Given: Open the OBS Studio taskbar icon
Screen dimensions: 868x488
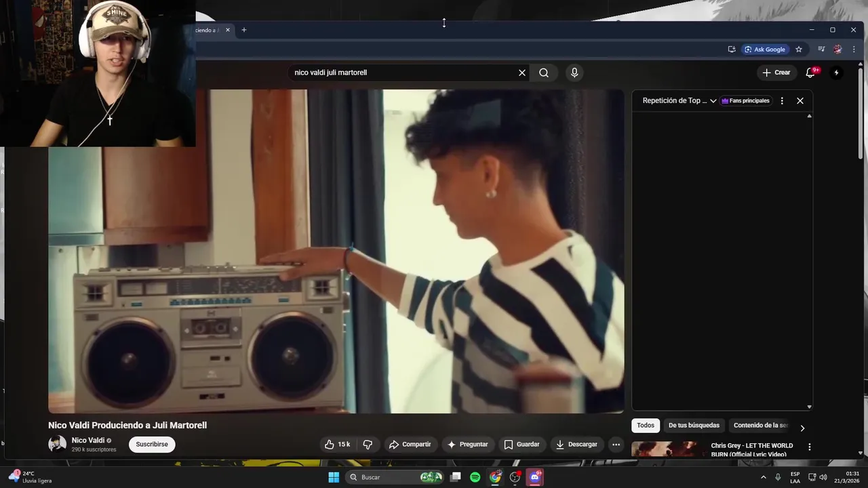Looking at the screenshot, I should point(515,477).
